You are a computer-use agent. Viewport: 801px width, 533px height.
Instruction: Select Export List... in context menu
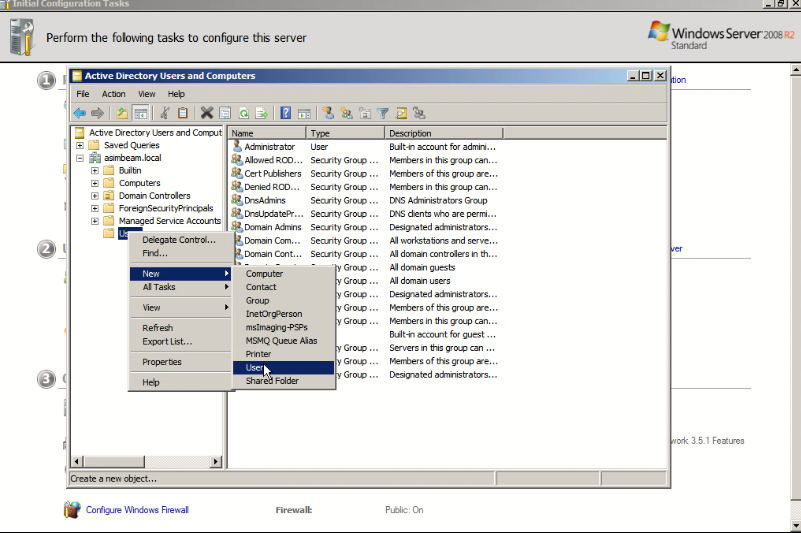(180, 341)
